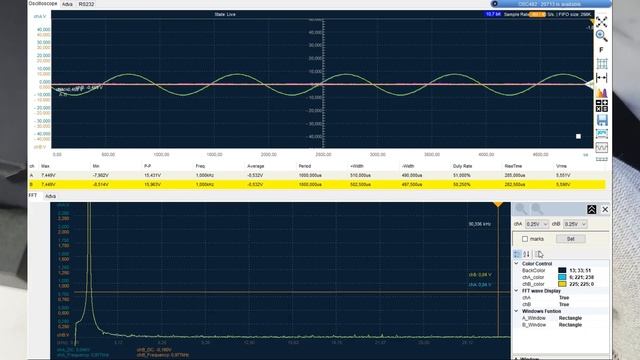The image size is (640, 360).
Task: Click the Freq column header
Action: tap(200, 166)
